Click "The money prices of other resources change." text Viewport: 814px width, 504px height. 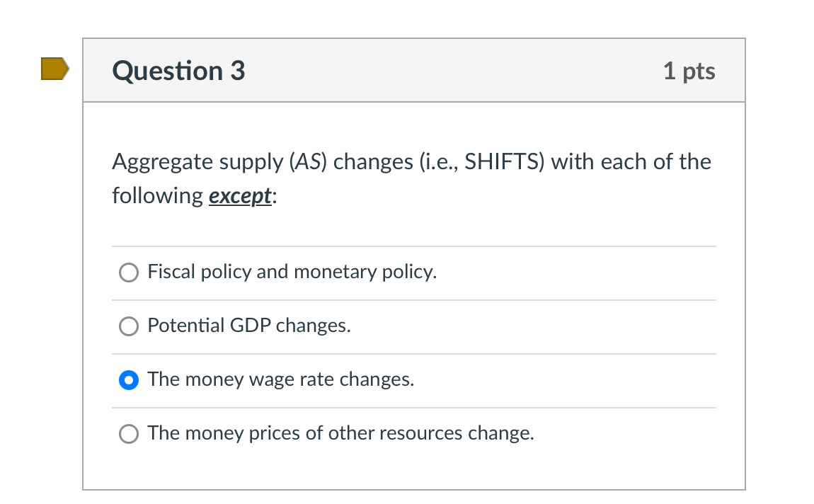point(340,433)
